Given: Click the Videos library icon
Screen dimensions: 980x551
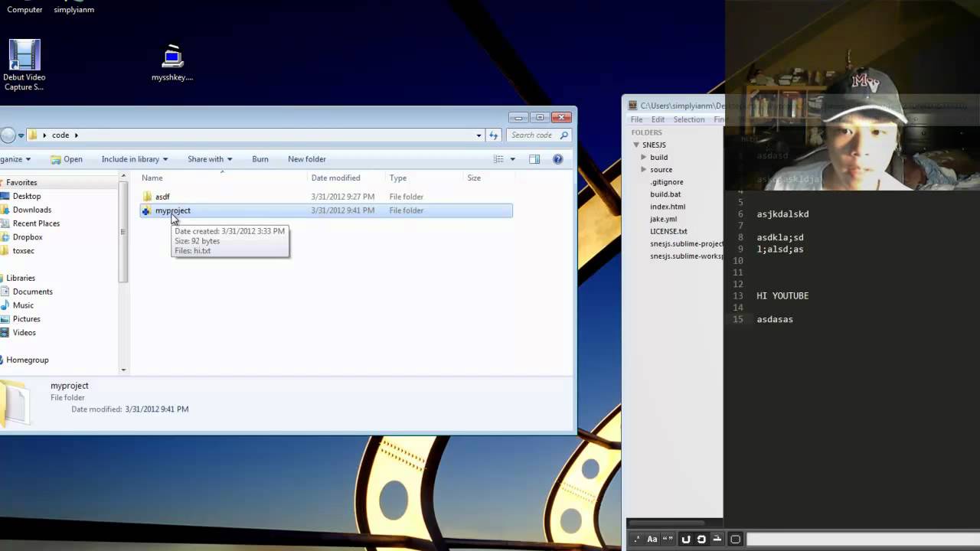Looking at the screenshot, I should [5, 333].
